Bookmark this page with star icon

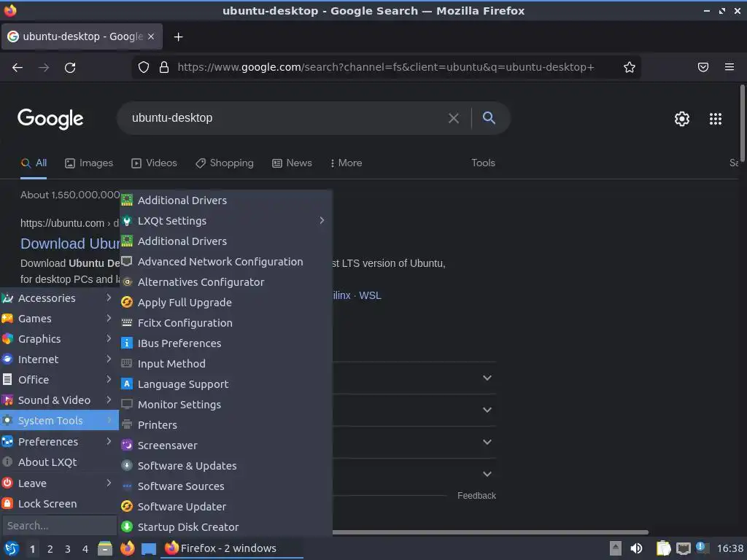coord(630,67)
